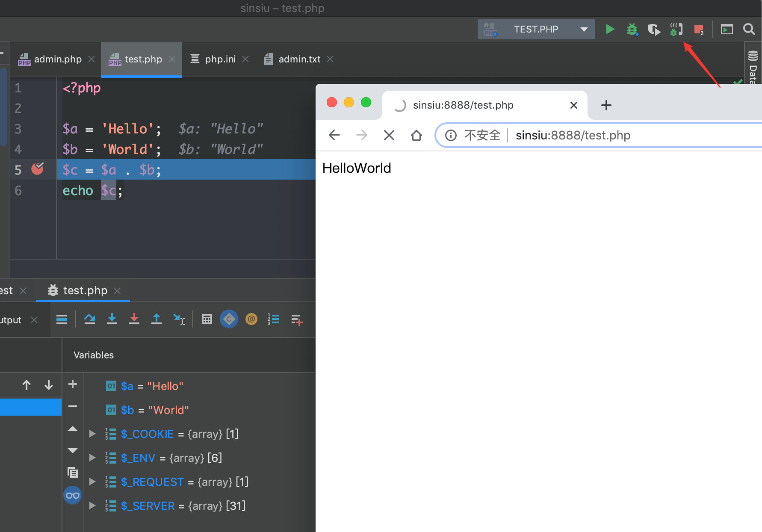Click the Variables panel header
This screenshot has width=762, height=532.
94,355
